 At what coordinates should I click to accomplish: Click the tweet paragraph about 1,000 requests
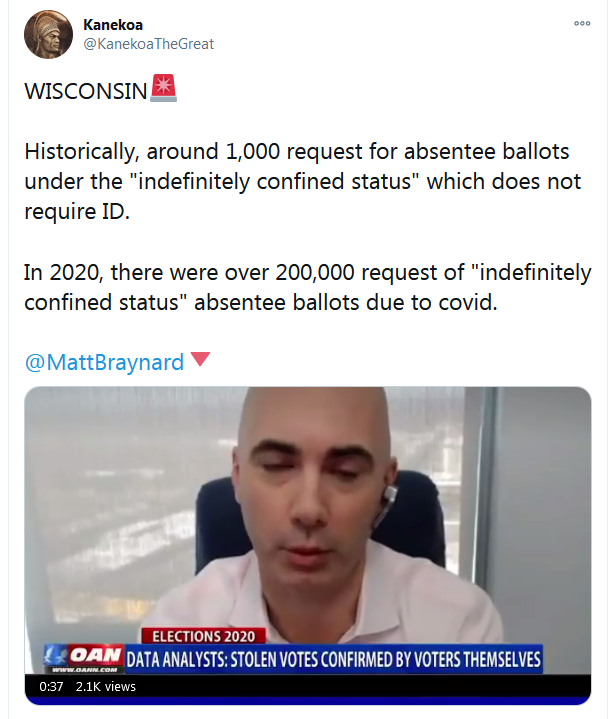(x=303, y=181)
